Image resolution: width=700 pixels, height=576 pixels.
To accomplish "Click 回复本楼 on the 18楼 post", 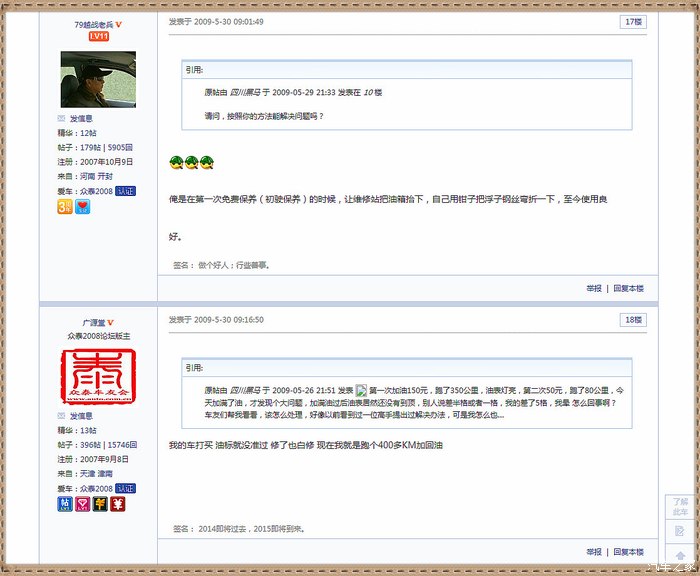I will (628, 551).
